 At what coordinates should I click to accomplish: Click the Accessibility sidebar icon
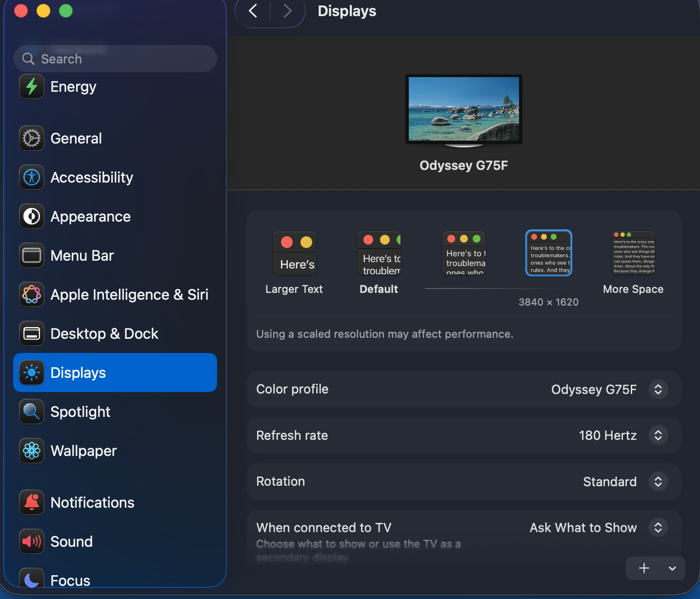(x=32, y=177)
